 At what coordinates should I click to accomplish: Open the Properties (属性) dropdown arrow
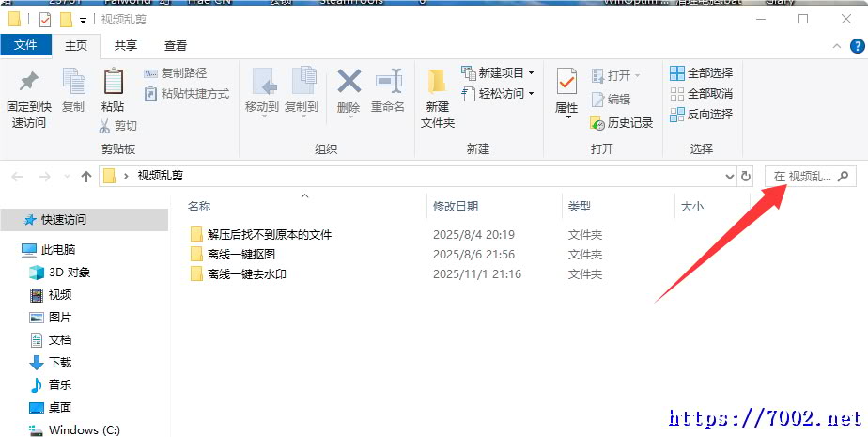click(568, 117)
